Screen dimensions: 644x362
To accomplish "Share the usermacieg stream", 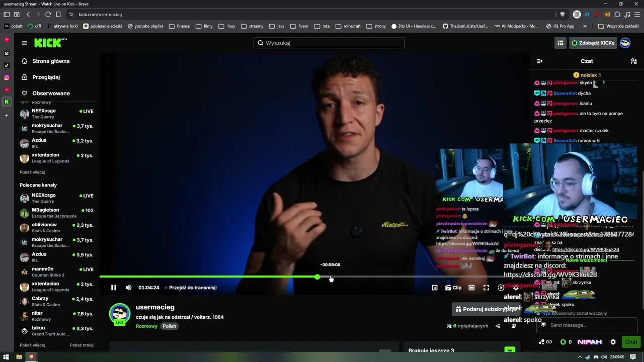I will [498, 326].
